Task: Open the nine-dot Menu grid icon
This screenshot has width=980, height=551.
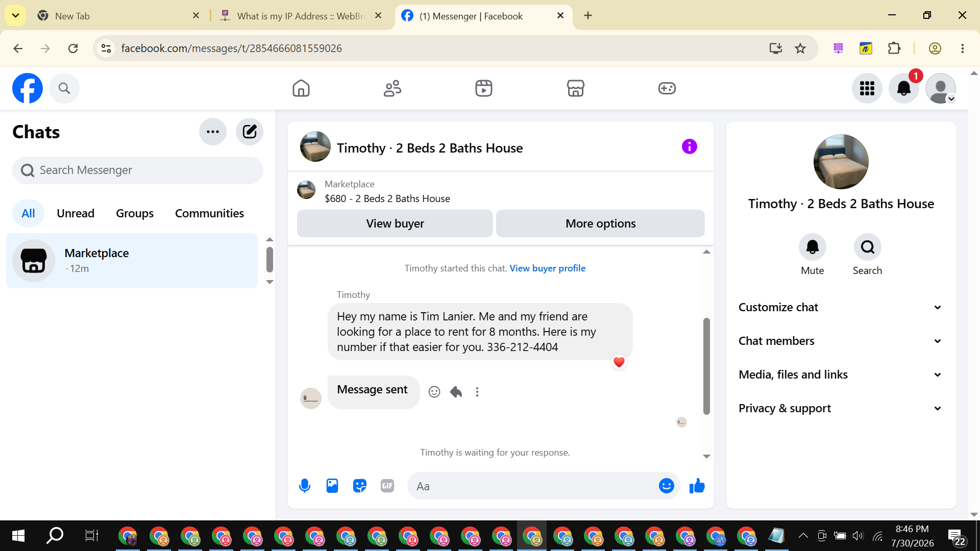Action: point(867,88)
